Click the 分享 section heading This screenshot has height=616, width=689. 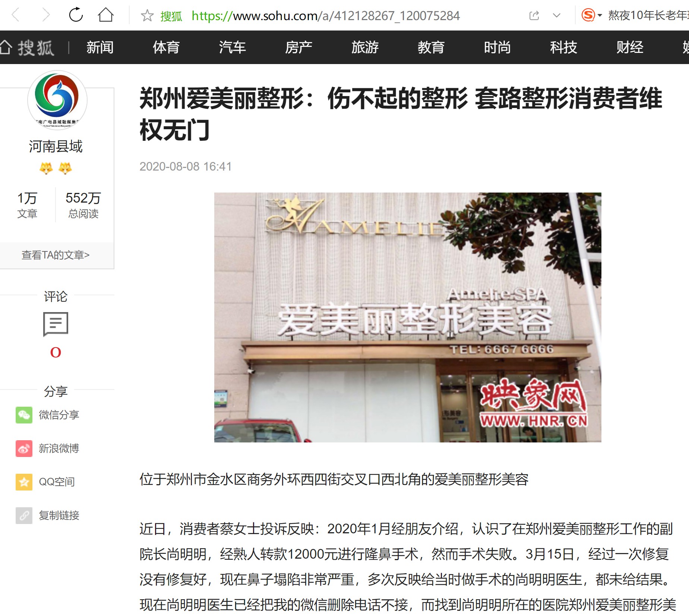tap(56, 391)
